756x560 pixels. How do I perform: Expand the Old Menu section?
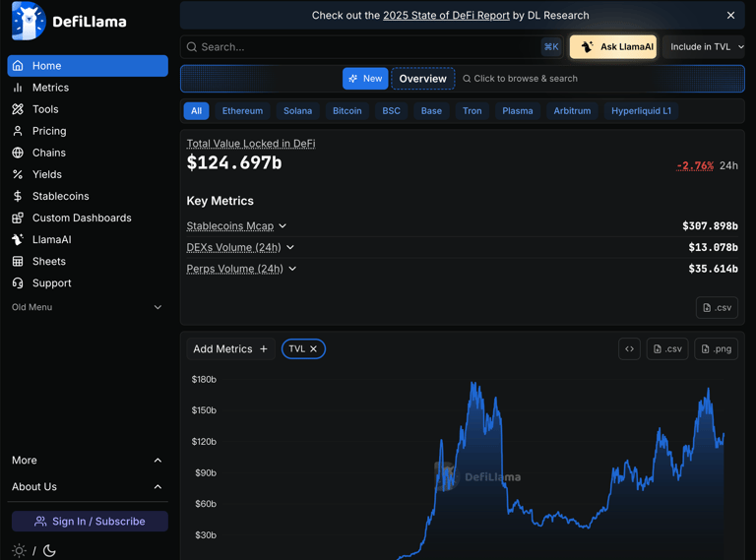(x=87, y=307)
